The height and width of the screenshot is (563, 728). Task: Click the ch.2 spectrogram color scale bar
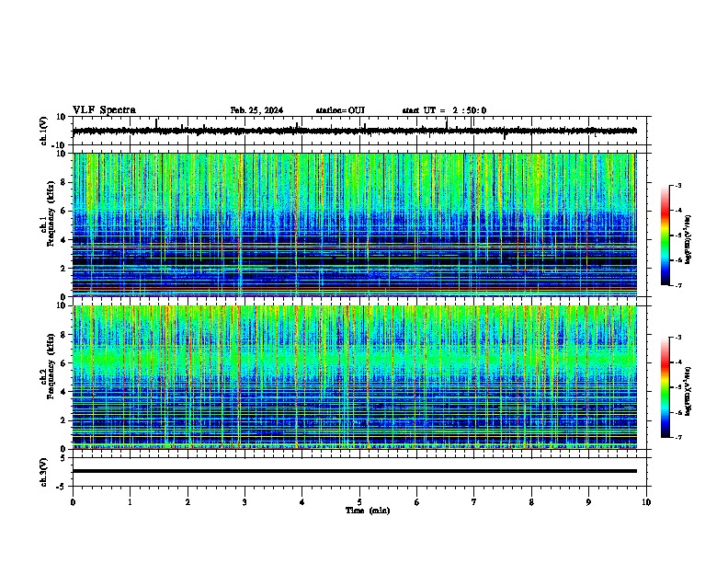665,387
